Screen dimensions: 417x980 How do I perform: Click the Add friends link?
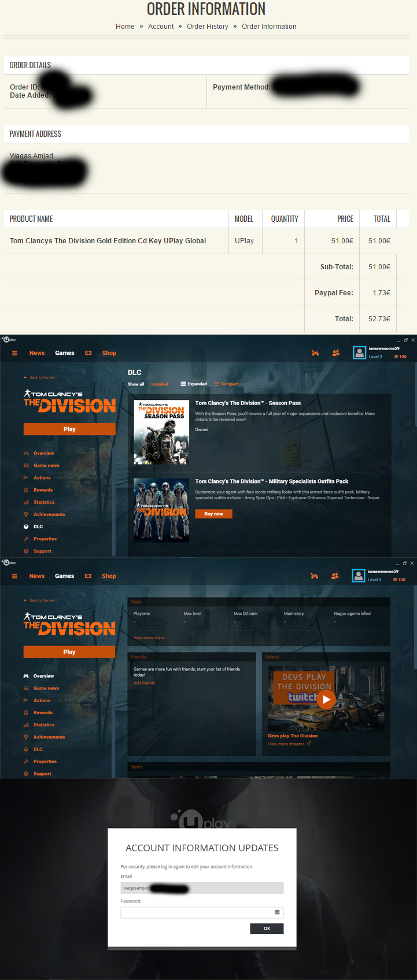click(144, 683)
